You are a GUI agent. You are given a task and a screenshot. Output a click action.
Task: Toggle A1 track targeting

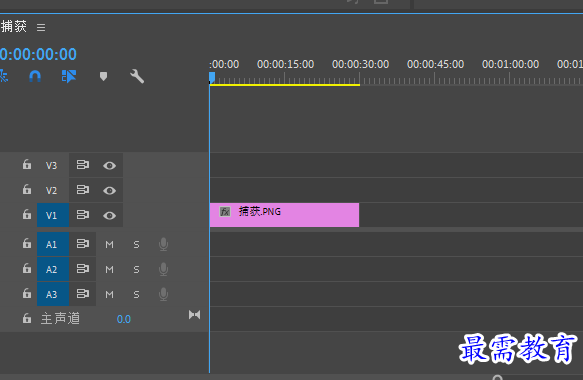[x=53, y=244]
